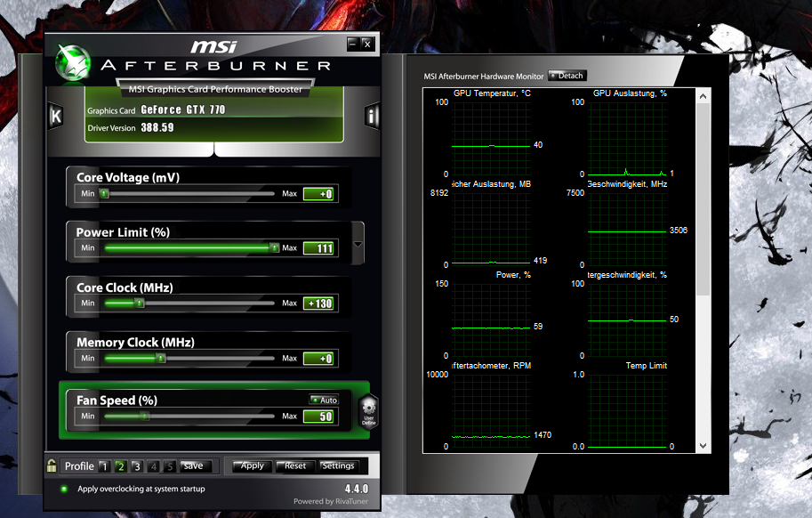Click the profile save button

point(195,465)
